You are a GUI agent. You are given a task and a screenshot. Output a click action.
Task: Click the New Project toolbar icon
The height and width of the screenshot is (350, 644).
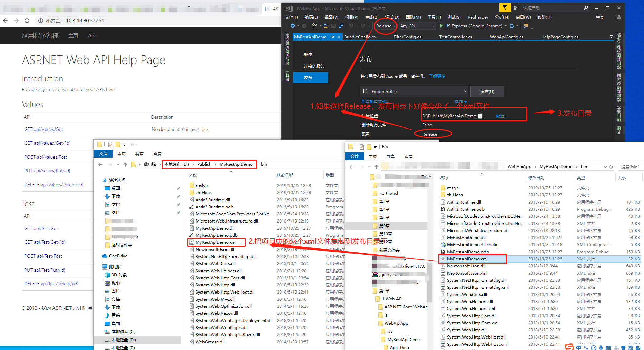[315, 26]
